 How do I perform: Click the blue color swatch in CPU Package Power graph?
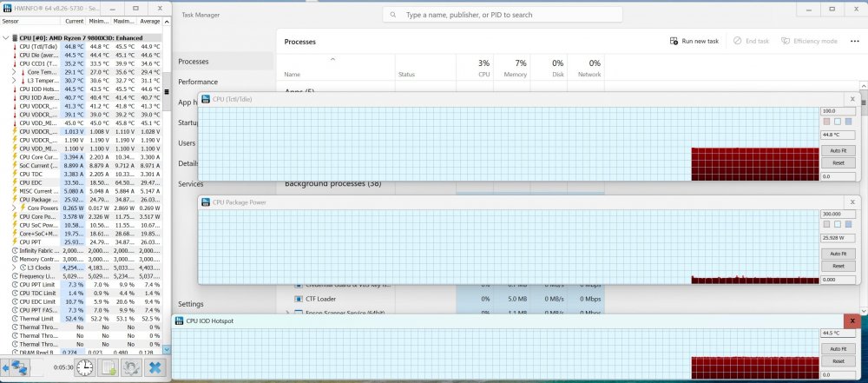coord(848,225)
